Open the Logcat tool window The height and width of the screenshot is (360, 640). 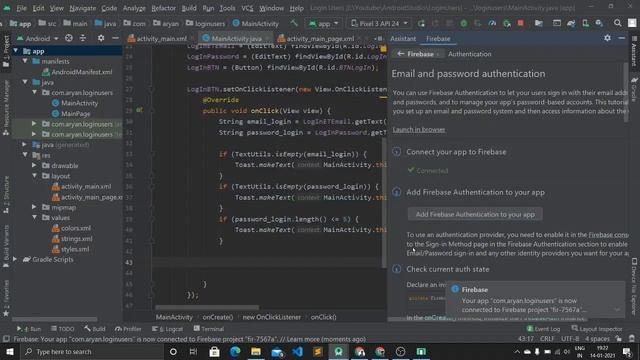pyautogui.click(x=167, y=329)
